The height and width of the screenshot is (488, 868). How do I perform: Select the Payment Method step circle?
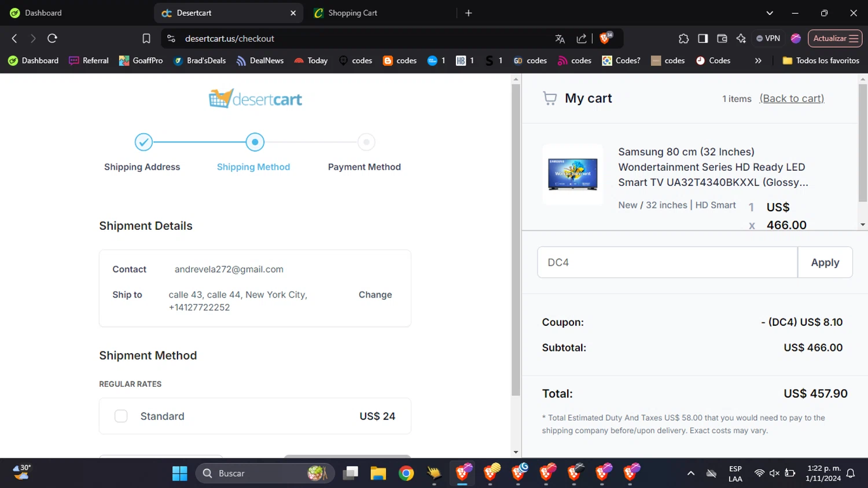coord(366,142)
